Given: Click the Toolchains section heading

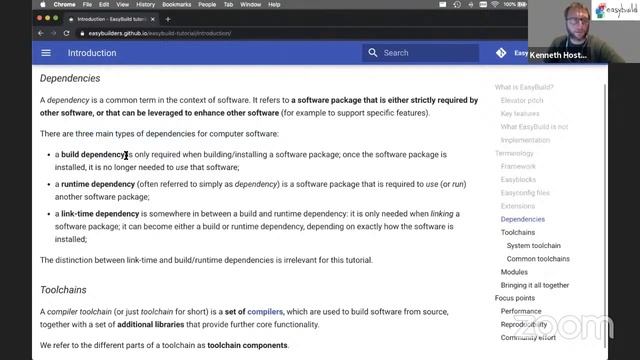Looking at the screenshot, I should (63, 290).
